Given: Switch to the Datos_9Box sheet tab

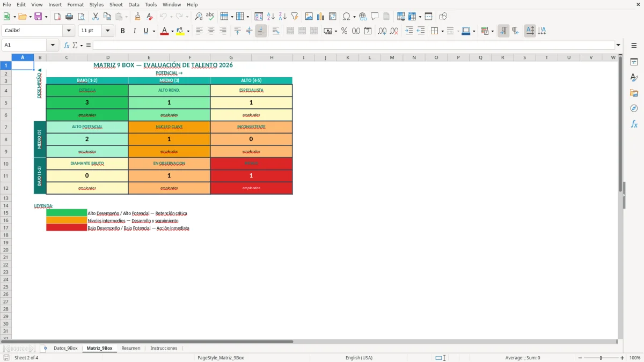Looking at the screenshot, I should point(65,348).
